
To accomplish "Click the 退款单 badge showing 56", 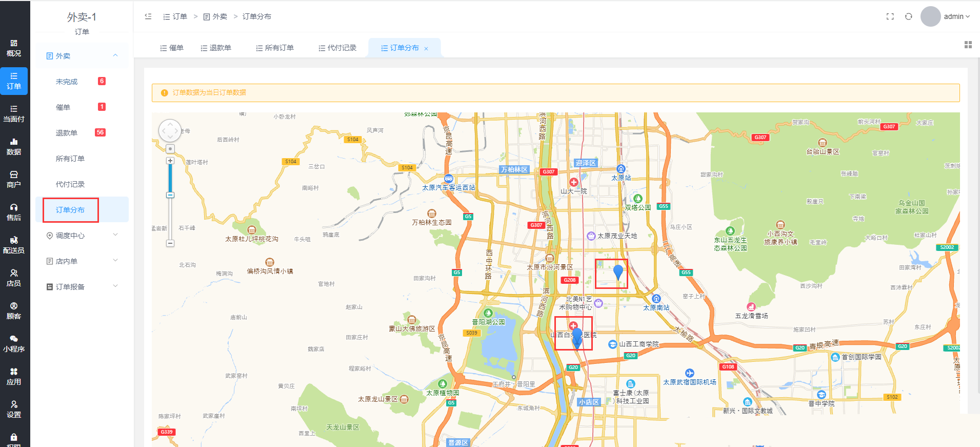I will 100,132.
